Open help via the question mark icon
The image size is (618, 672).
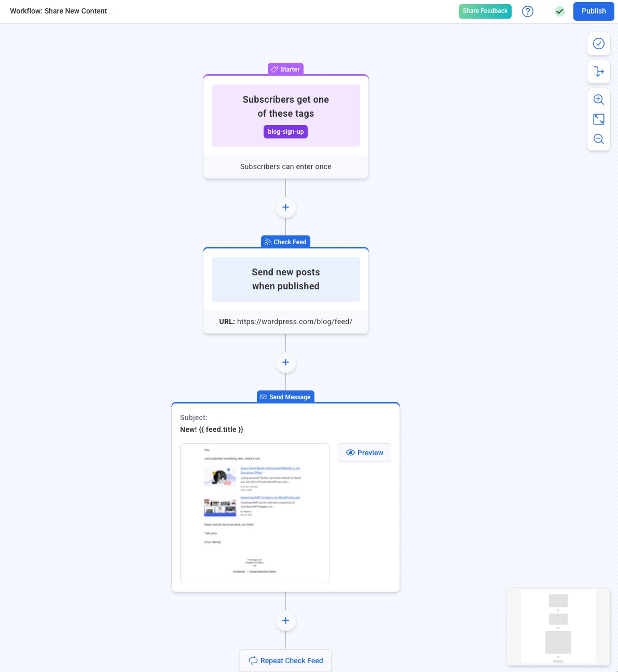(x=528, y=11)
